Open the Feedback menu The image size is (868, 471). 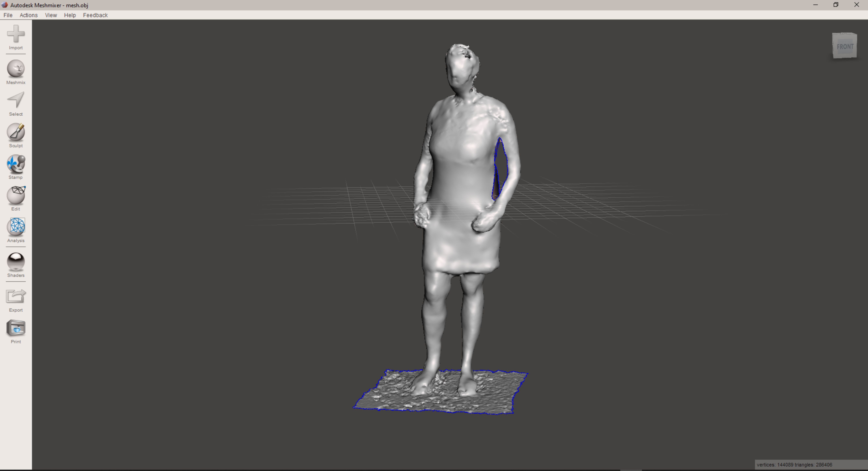coord(95,15)
